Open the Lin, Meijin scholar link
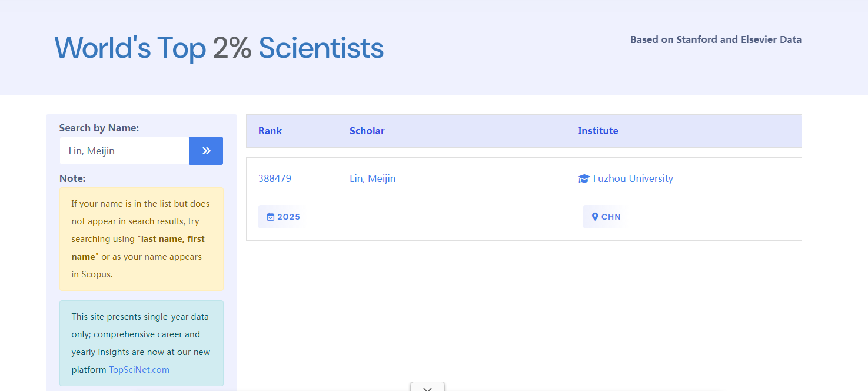Viewport: 868px width, 391px height. (x=373, y=178)
